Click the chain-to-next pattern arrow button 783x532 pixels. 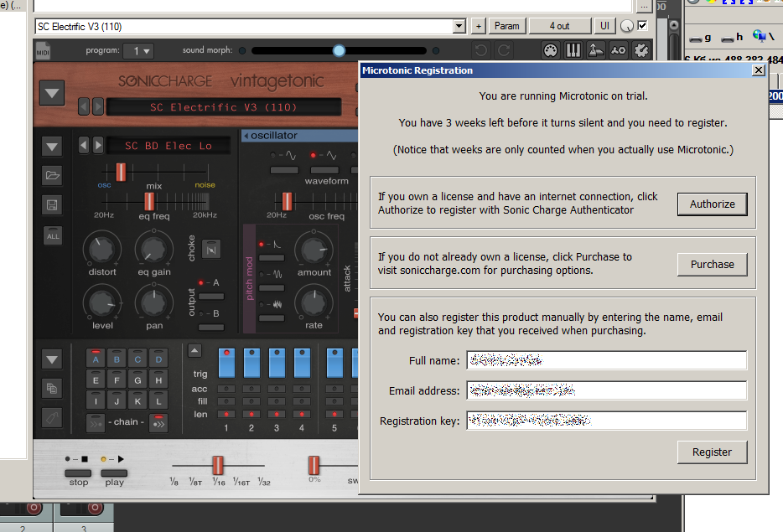tap(158, 424)
